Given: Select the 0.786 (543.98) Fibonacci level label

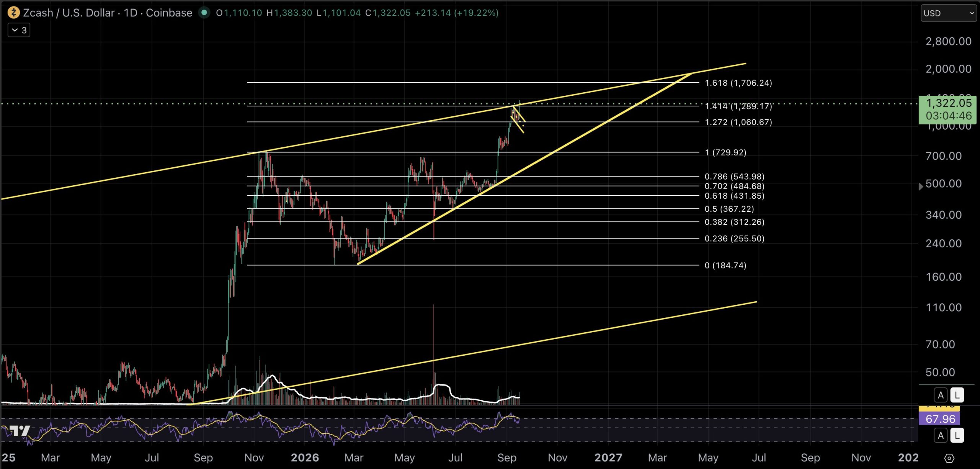Looking at the screenshot, I should click(734, 176).
